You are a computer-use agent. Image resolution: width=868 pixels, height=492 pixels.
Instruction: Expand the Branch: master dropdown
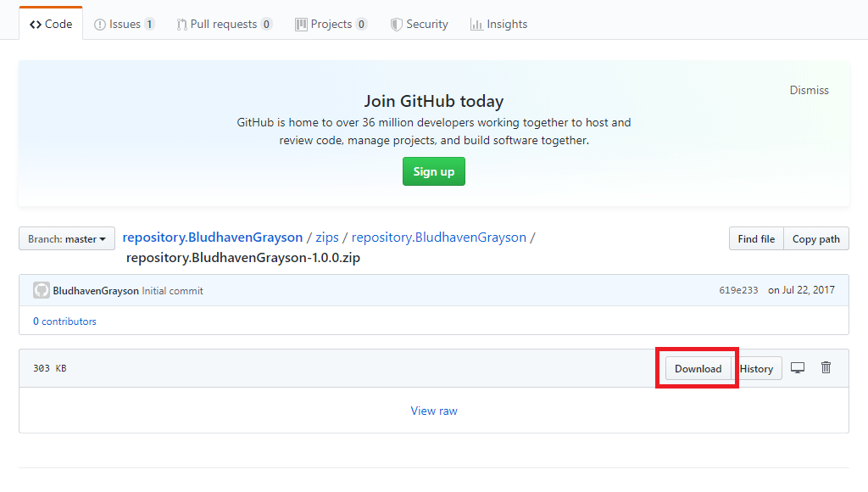(x=67, y=239)
